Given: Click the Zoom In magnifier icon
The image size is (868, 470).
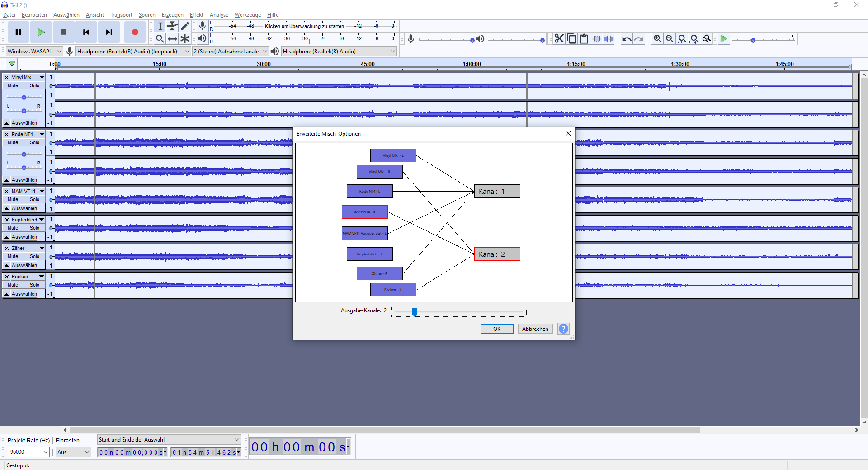Looking at the screenshot, I should click(657, 39).
